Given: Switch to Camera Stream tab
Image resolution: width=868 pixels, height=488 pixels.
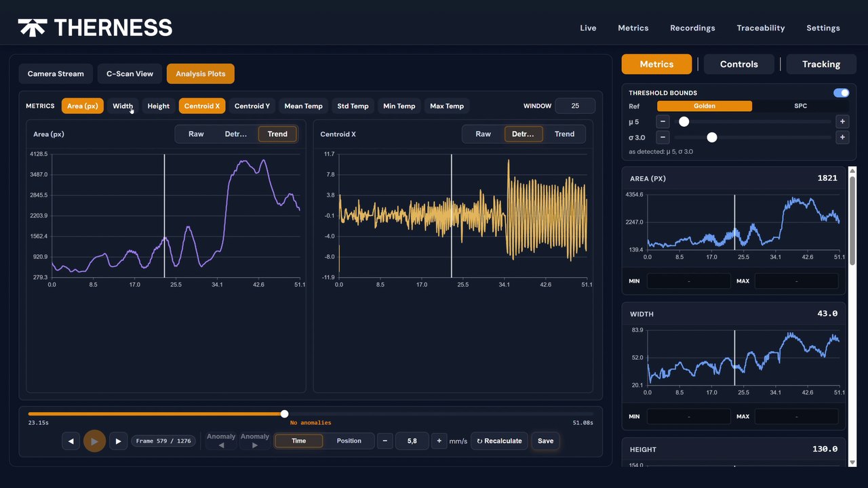Looking at the screenshot, I should [x=56, y=74].
